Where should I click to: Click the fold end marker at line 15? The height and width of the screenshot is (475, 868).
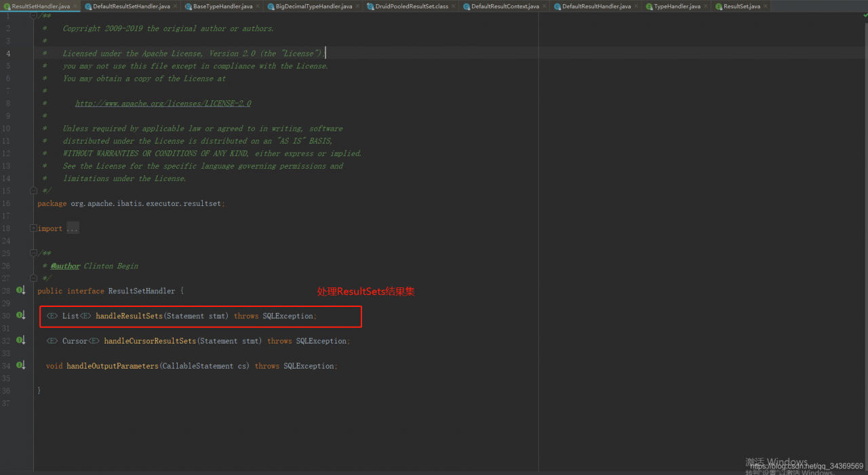tap(33, 191)
